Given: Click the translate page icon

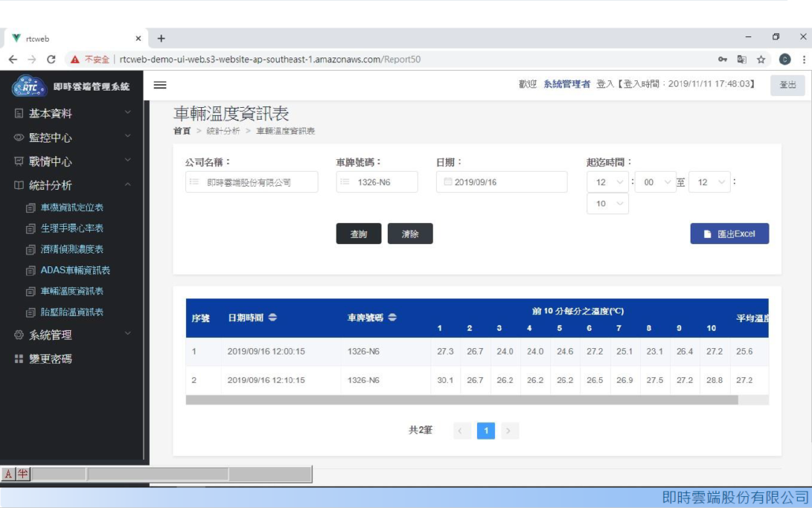Looking at the screenshot, I should [742, 60].
